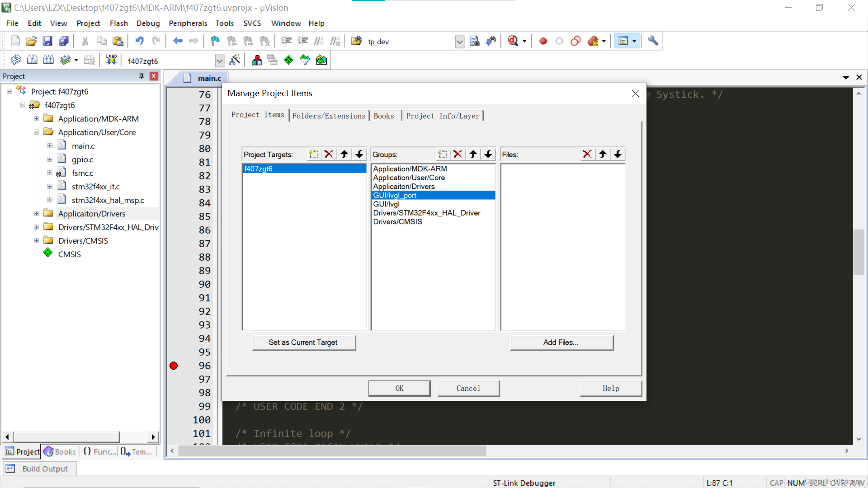Expand Applicaiton/Drivers tree folder
The height and width of the screenshot is (488, 868).
[x=36, y=214]
